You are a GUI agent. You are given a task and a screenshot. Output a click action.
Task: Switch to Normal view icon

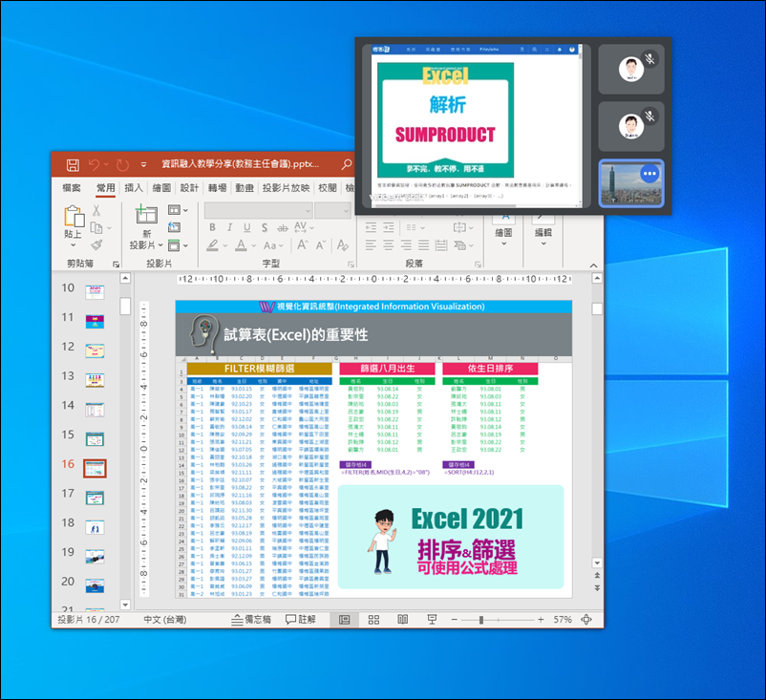coord(345,620)
